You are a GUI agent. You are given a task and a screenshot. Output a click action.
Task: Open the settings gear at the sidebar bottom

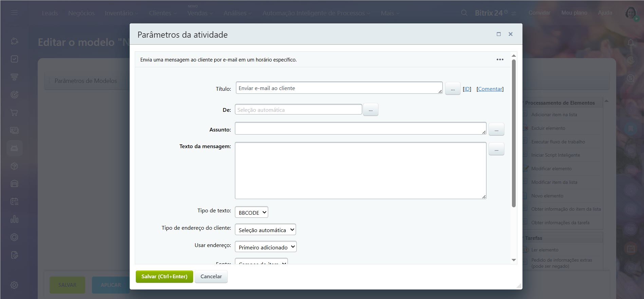tap(14, 285)
